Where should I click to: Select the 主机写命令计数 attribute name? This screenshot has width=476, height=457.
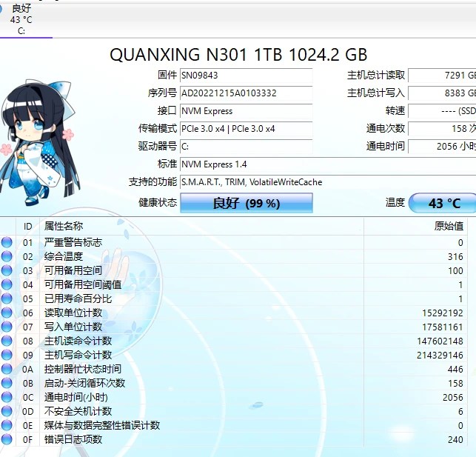78,355
